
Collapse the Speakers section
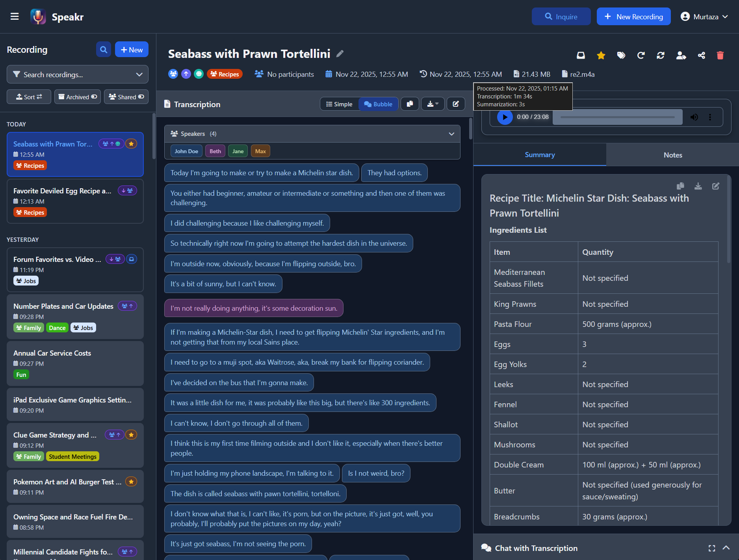[451, 134]
